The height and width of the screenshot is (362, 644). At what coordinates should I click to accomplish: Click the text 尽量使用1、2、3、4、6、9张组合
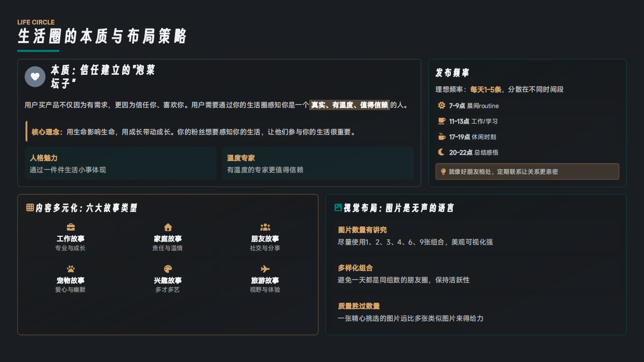(x=392, y=242)
